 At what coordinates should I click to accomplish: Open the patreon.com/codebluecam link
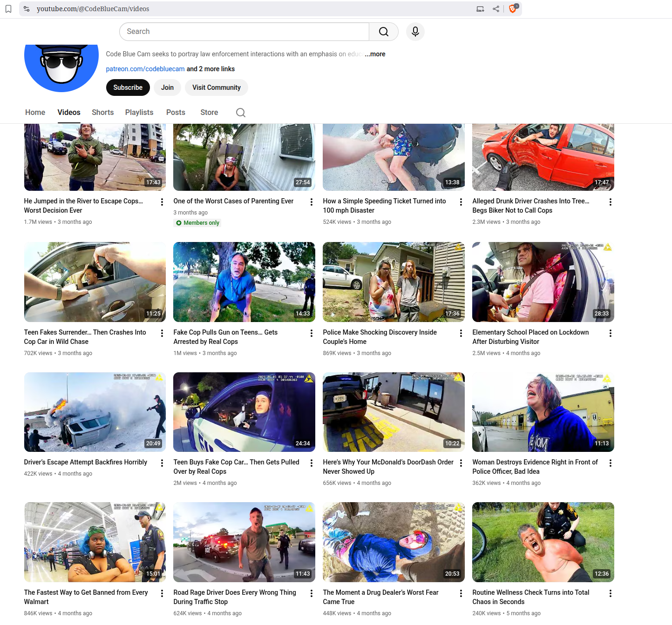pos(145,69)
